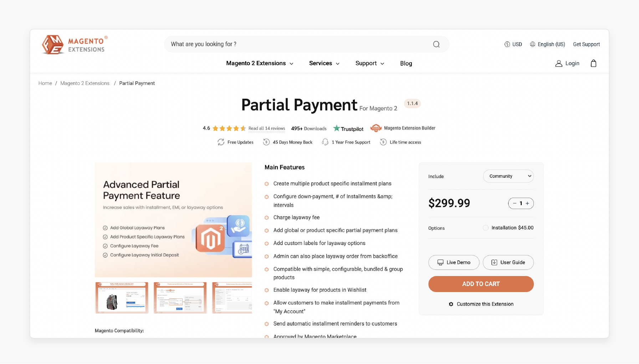The height and width of the screenshot is (364, 639).
Task: Click Get Support link
Action: [x=587, y=44]
